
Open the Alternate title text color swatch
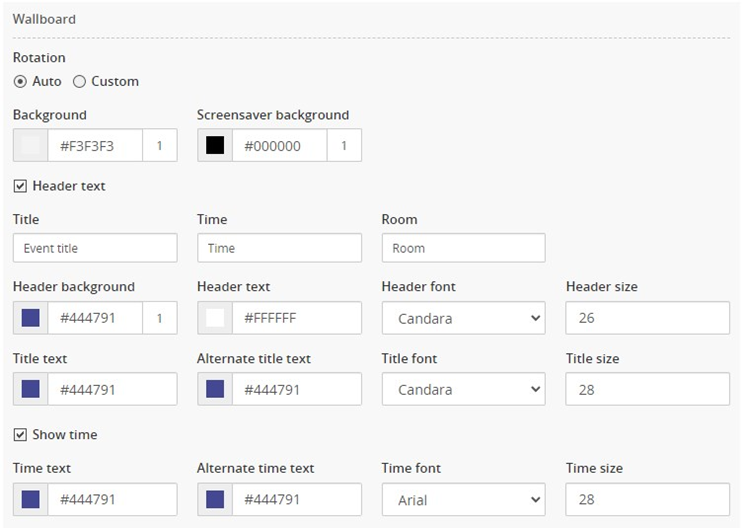point(215,389)
